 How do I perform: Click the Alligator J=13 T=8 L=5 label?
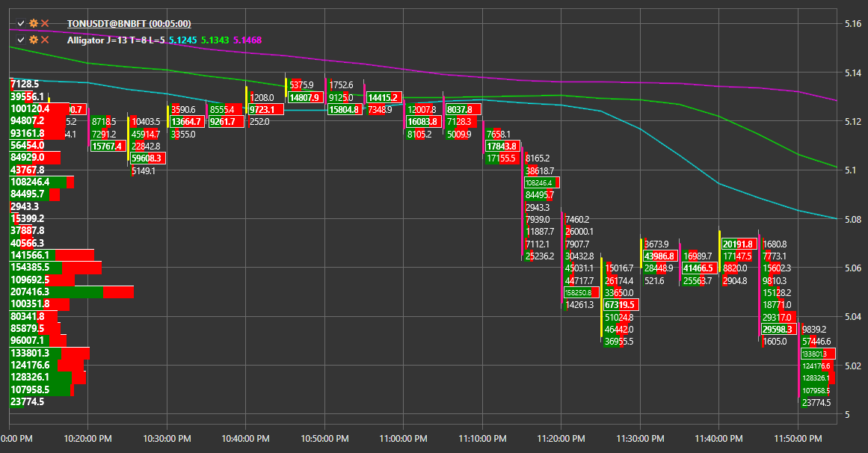coord(116,40)
